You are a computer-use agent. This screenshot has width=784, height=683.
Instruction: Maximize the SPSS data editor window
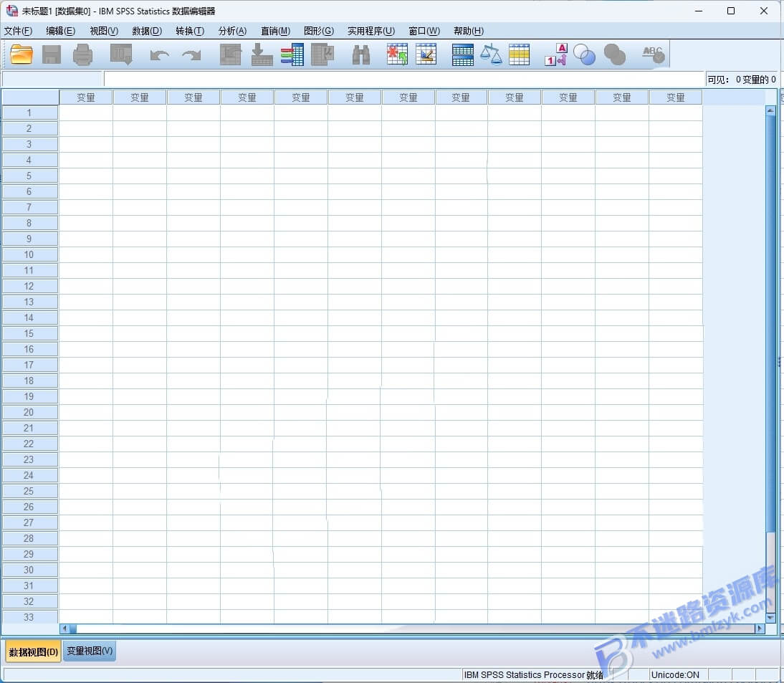pos(731,11)
